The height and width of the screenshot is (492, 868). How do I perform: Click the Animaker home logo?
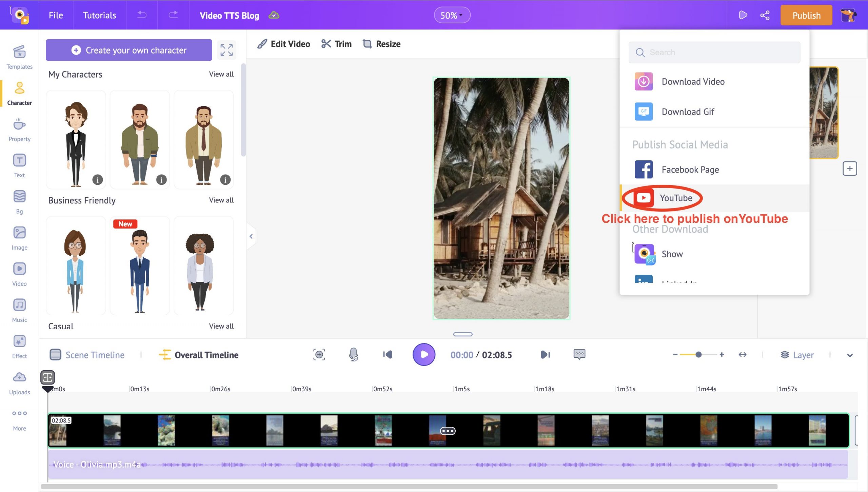(x=19, y=15)
